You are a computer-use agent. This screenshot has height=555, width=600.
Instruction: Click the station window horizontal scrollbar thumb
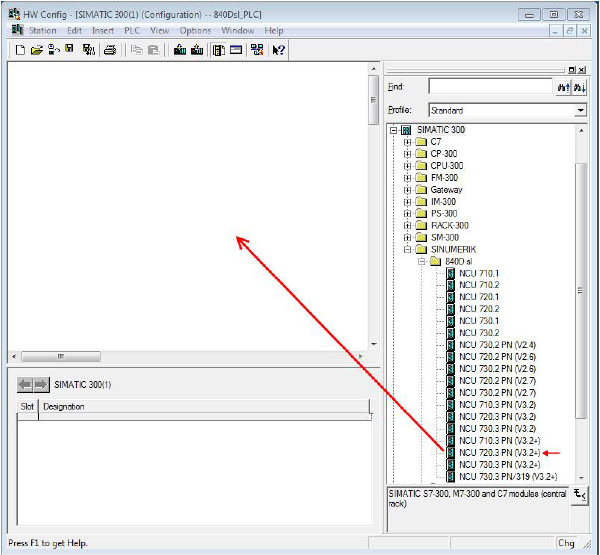[x=61, y=357]
